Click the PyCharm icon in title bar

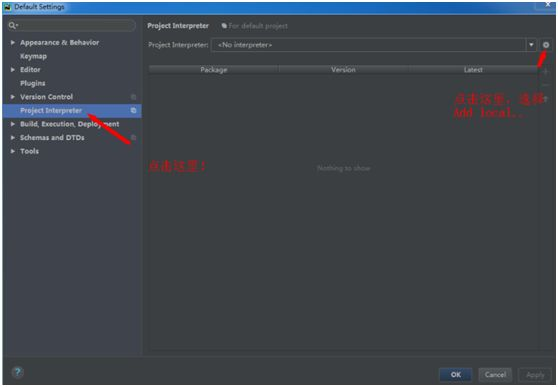(7, 7)
